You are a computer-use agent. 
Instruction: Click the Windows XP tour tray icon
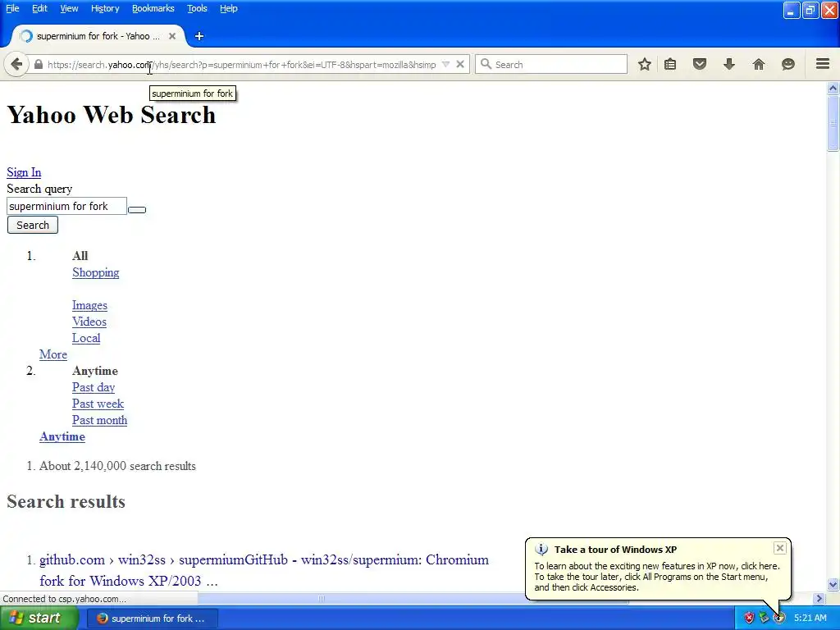click(779, 619)
